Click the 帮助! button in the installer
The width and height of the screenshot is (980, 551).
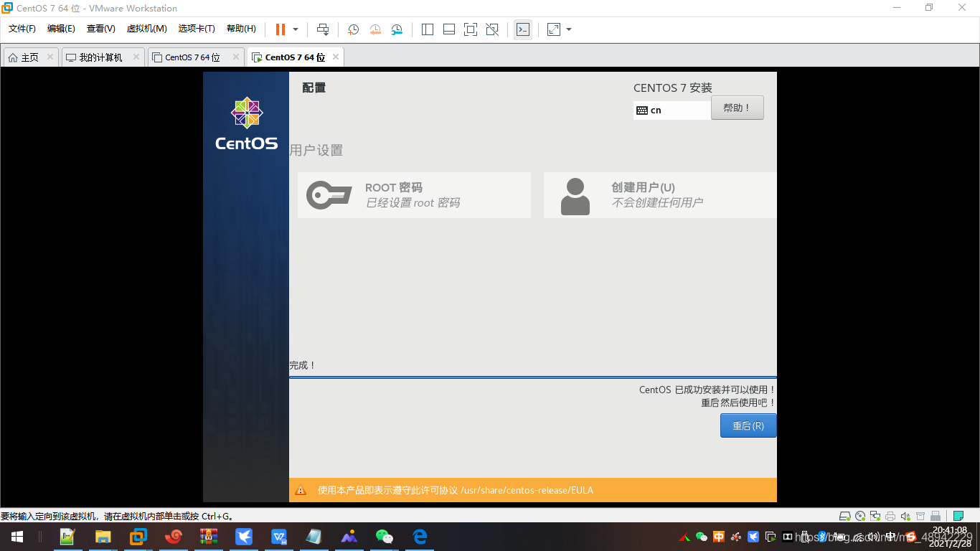click(738, 108)
